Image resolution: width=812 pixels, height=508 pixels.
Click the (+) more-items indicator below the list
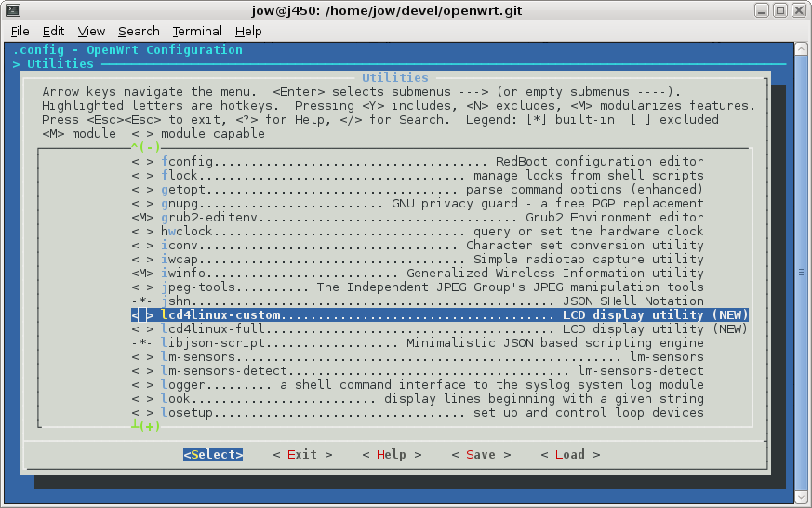[146, 426]
